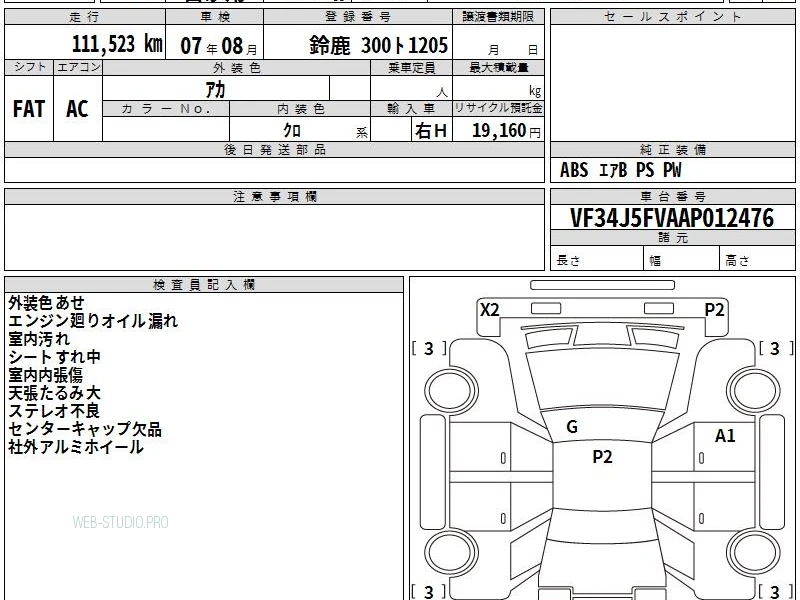Click the chassis number VF34J5FVAAP012476
The width and height of the screenshot is (800, 600).
(x=672, y=218)
